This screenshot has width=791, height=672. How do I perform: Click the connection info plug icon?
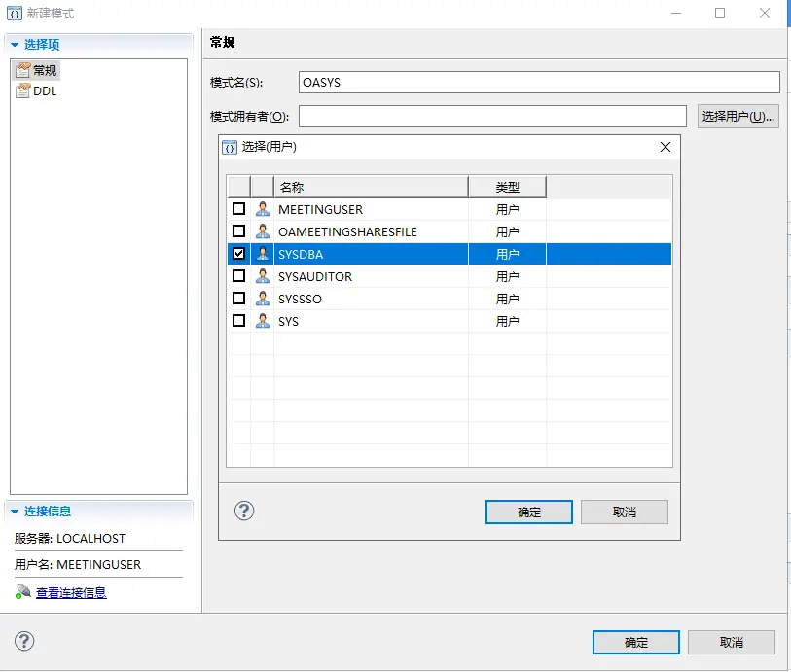click(22, 592)
